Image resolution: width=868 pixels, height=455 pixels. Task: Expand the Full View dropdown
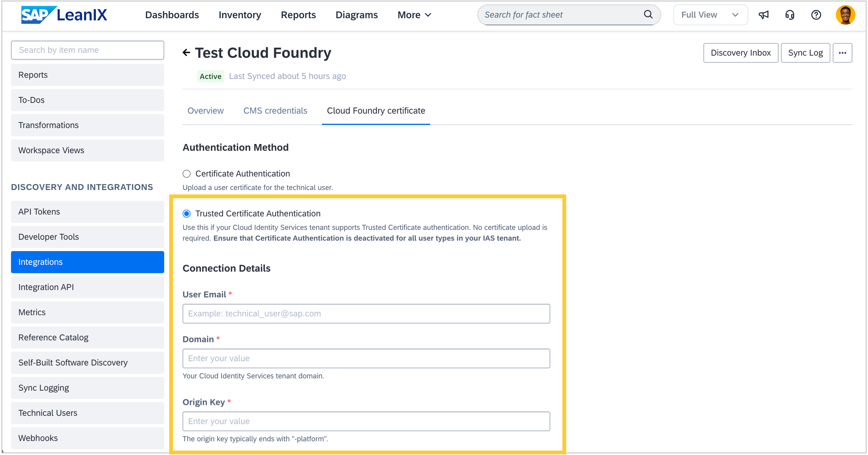[x=710, y=15]
